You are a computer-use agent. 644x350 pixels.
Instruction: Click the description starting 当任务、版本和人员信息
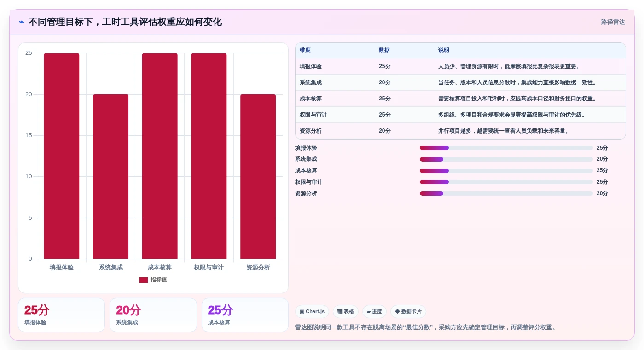[518, 82]
